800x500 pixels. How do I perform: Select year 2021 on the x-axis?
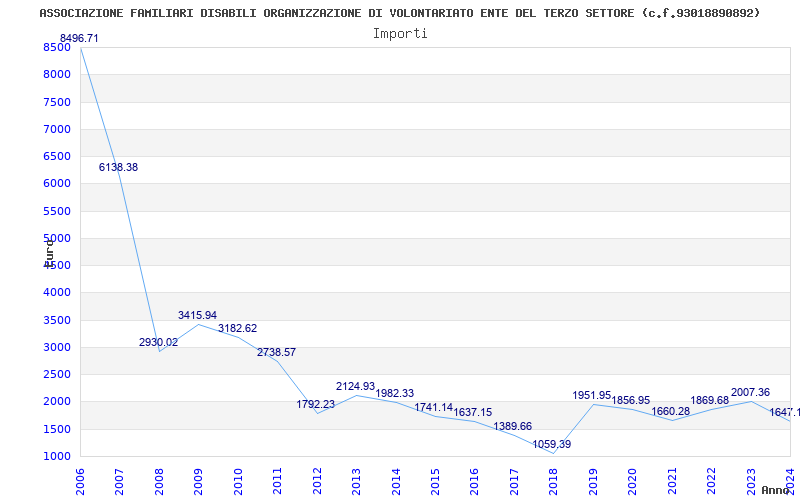pyautogui.click(x=672, y=482)
